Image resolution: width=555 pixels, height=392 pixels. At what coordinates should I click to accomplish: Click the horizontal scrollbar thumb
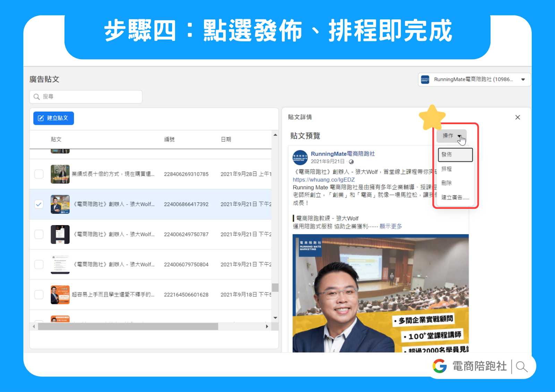pos(128,326)
